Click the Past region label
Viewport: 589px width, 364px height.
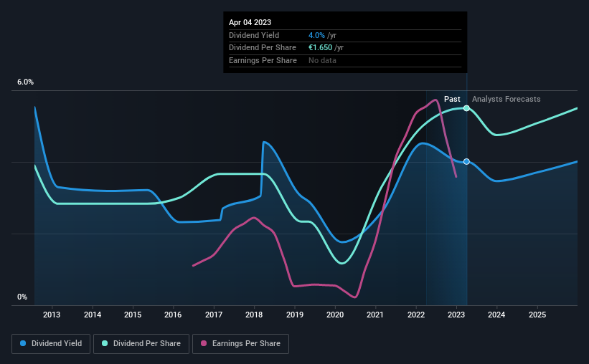452,99
